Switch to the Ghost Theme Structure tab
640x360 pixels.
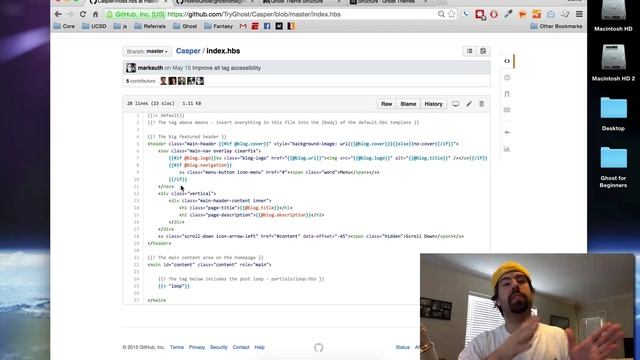pos(300,2)
